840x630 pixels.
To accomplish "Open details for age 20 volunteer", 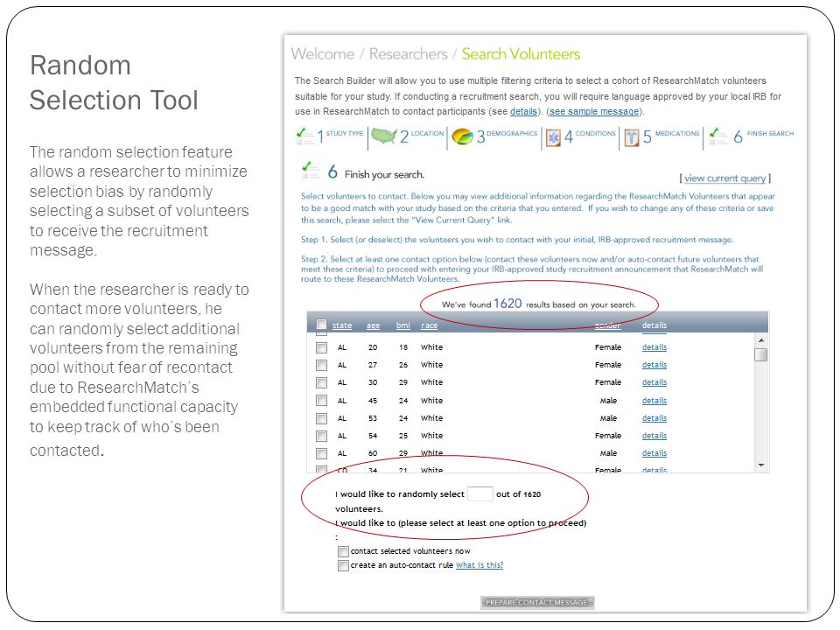I will (x=654, y=347).
